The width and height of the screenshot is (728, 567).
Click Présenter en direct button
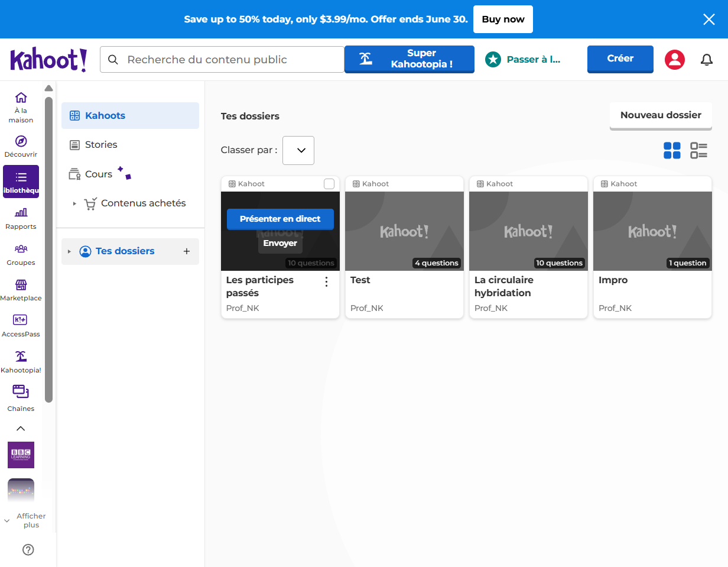(280, 219)
